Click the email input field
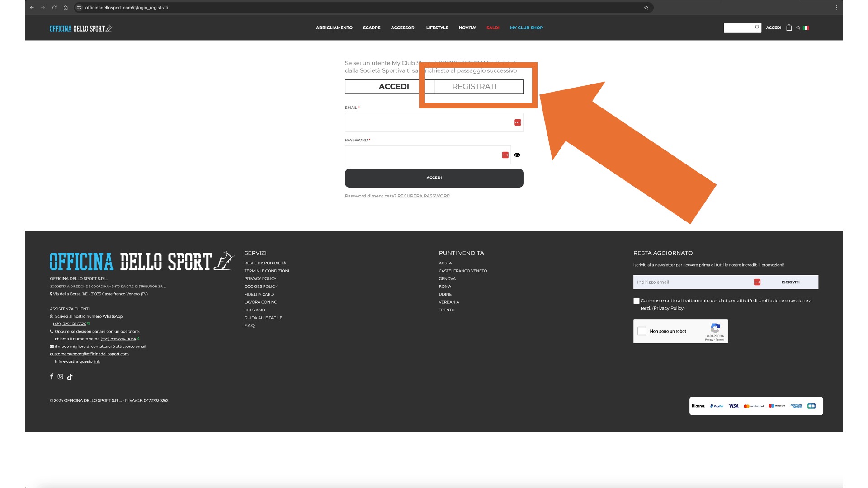868x488 pixels. 434,122
